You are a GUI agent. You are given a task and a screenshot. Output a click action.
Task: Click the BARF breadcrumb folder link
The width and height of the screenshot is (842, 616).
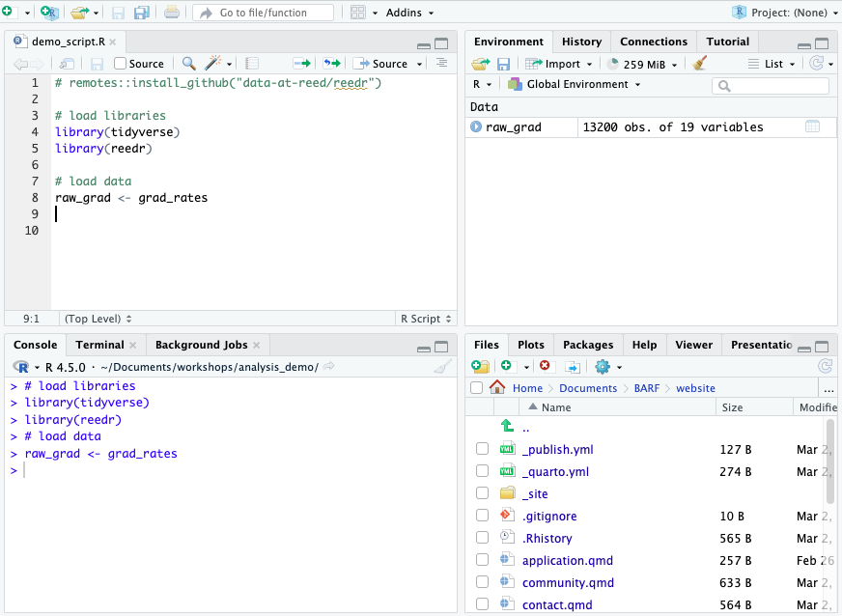[x=646, y=388]
